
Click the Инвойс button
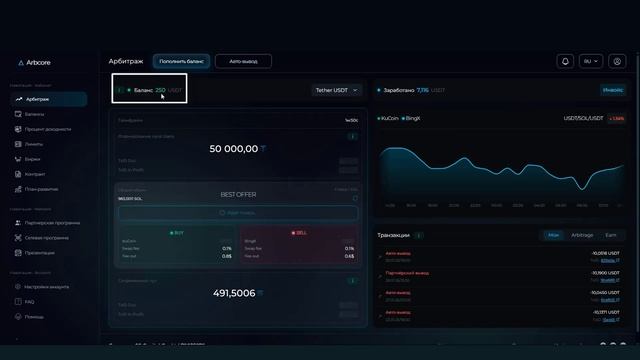coord(613,90)
